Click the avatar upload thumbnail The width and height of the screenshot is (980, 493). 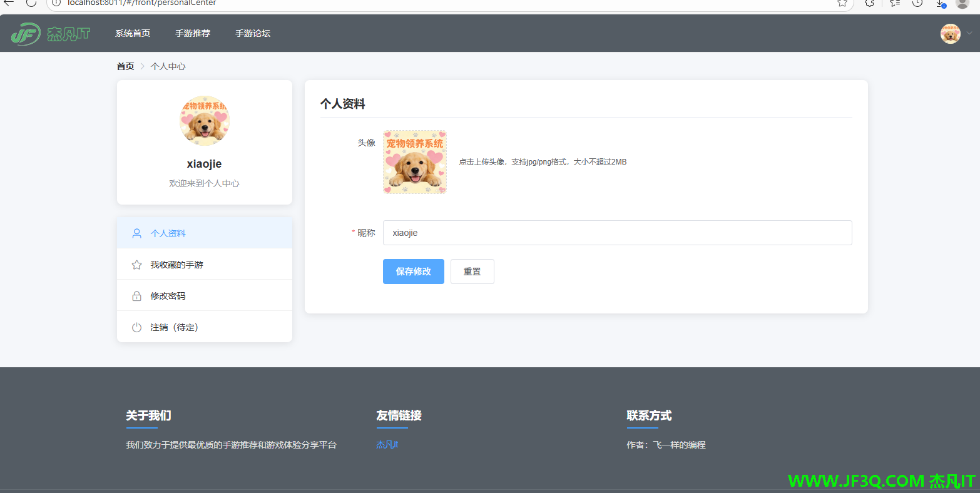414,162
